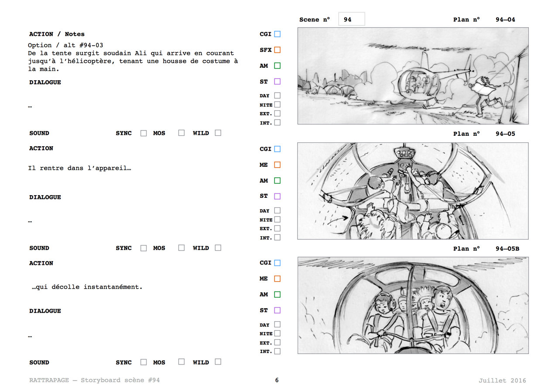Check SYNC in the first SOUND row
Image resolution: width=555 pixels, height=392 pixels.
[x=144, y=133]
